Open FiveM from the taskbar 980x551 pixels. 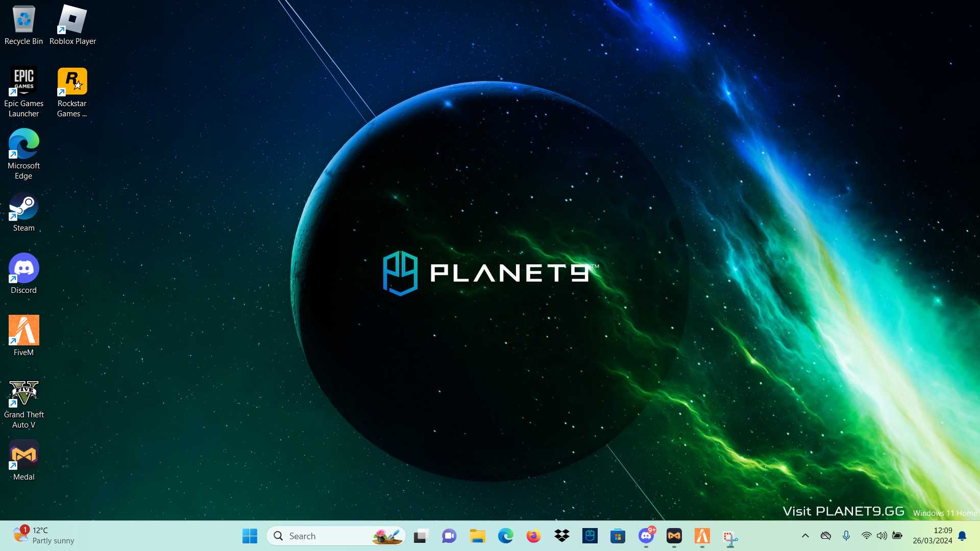(702, 536)
